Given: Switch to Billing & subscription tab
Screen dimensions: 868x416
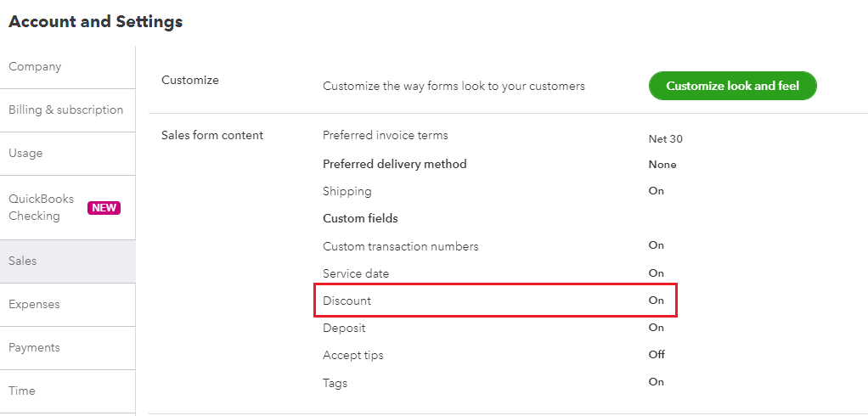Looking at the screenshot, I should click(65, 110).
